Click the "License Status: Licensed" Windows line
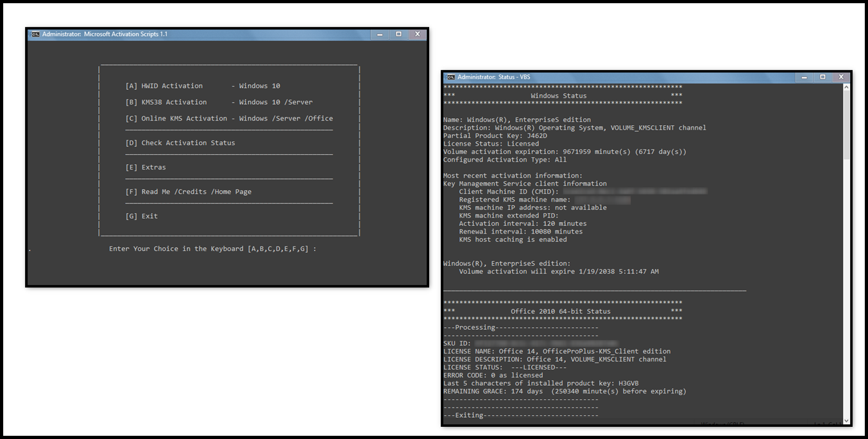 (x=491, y=144)
